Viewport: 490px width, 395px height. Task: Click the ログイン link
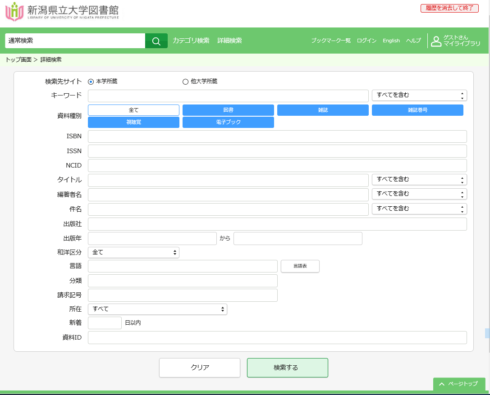(x=367, y=41)
